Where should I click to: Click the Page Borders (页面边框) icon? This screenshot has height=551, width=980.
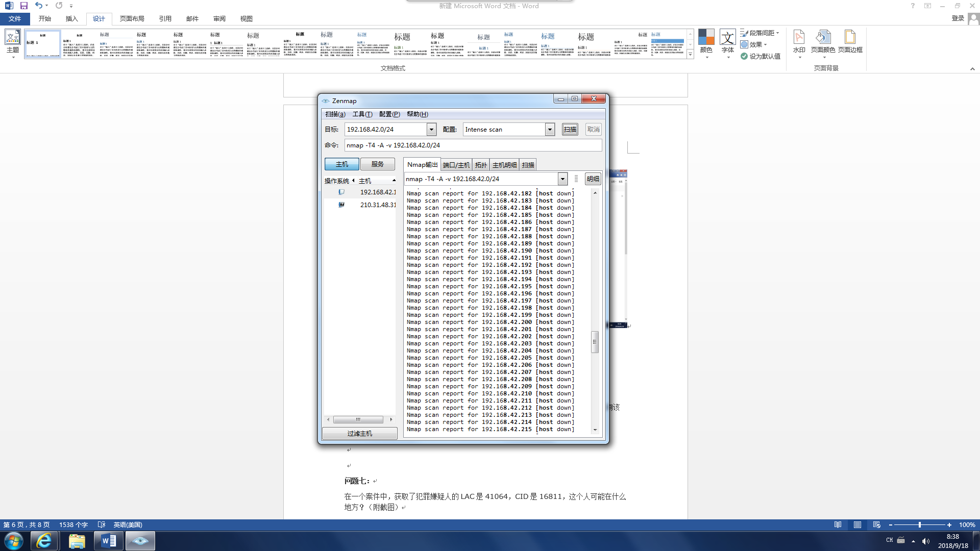pyautogui.click(x=850, y=42)
